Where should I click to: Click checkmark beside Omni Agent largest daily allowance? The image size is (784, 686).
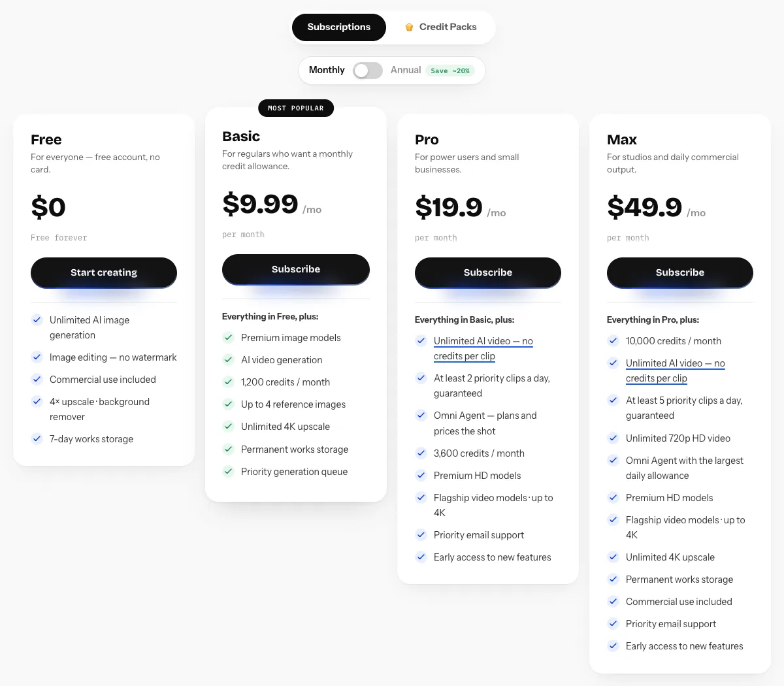click(613, 460)
